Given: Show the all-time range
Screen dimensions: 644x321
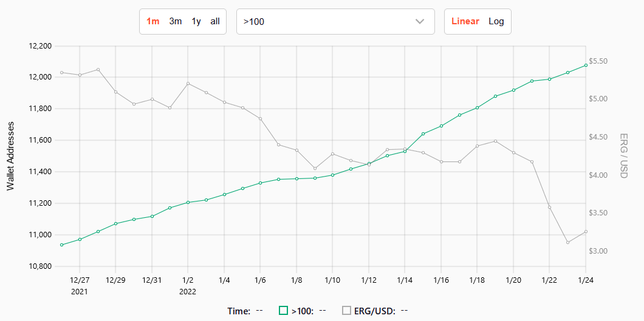Looking at the screenshot, I should 215,21.
